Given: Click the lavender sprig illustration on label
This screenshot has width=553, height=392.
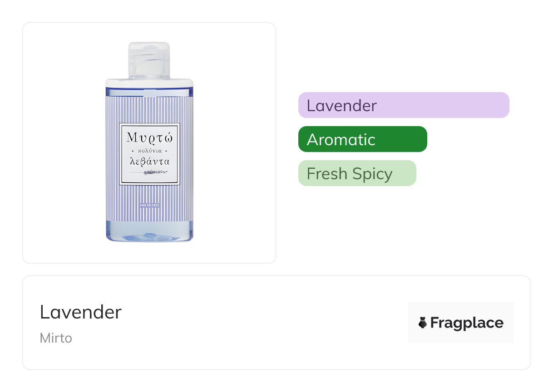Looking at the screenshot, I should (x=149, y=172).
